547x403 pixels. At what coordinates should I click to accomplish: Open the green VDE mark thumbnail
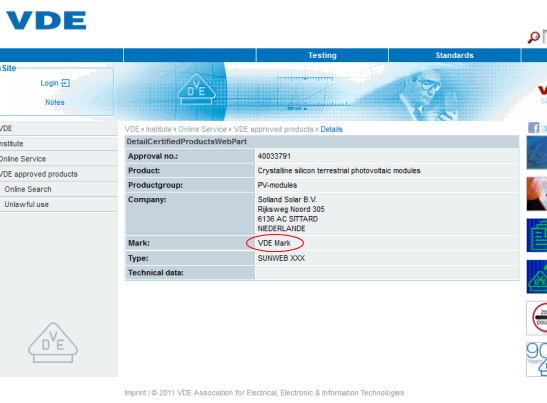(537, 277)
